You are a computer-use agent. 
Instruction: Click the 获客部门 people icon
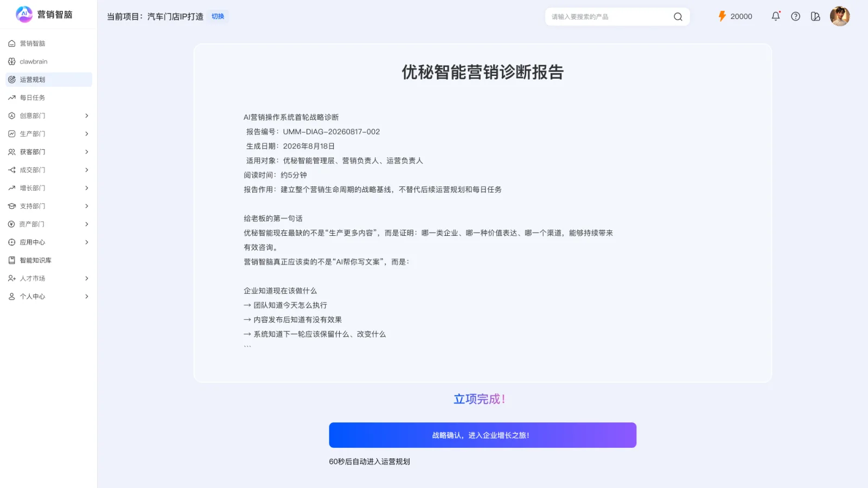pos(12,152)
